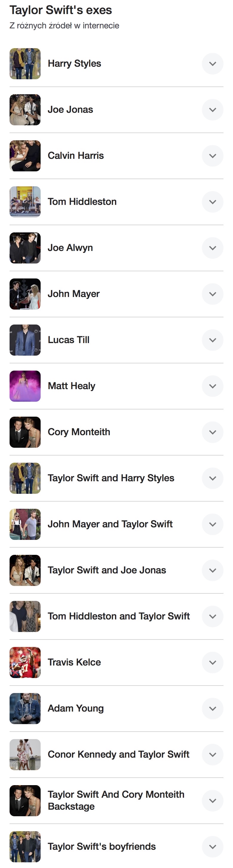Open the Lucas Till thumbnail photo
This screenshot has height=868, width=233.
(25, 340)
